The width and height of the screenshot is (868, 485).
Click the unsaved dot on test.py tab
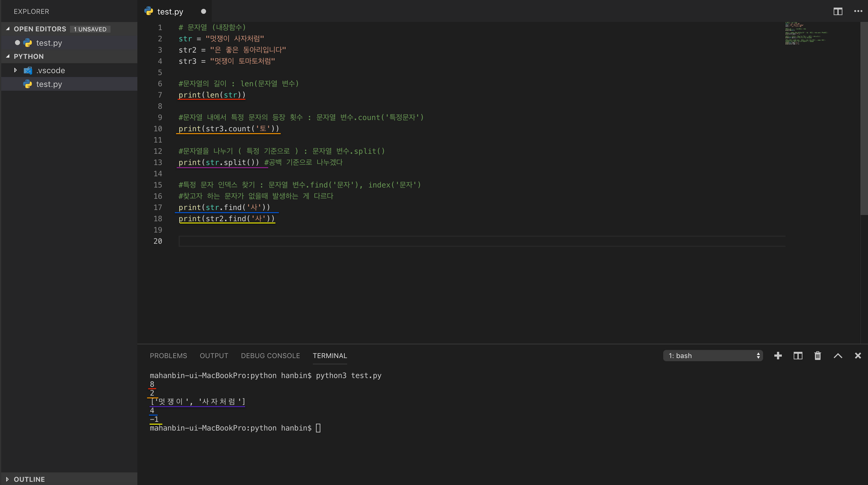(x=203, y=11)
